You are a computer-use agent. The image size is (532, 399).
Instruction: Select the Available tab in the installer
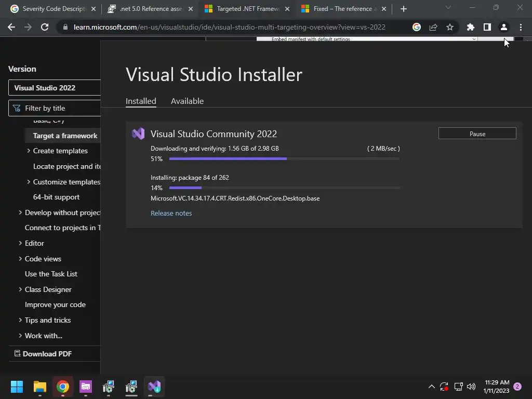(x=187, y=101)
